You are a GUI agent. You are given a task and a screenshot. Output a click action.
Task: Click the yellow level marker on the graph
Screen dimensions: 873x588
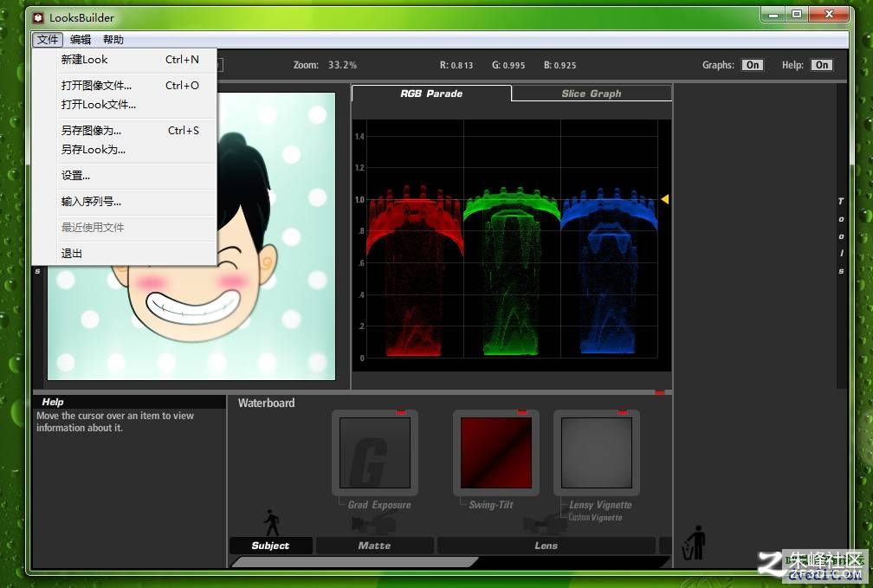coord(664,199)
